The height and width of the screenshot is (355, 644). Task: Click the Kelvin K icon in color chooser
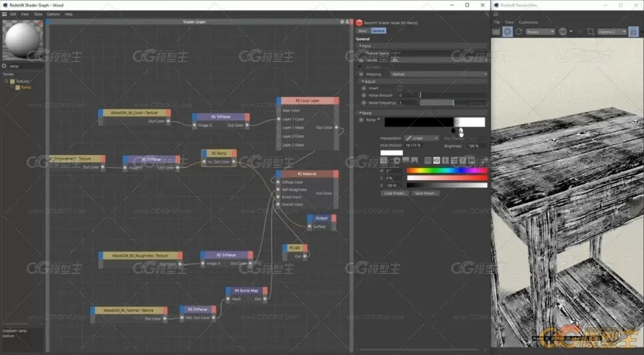[x=446, y=161]
